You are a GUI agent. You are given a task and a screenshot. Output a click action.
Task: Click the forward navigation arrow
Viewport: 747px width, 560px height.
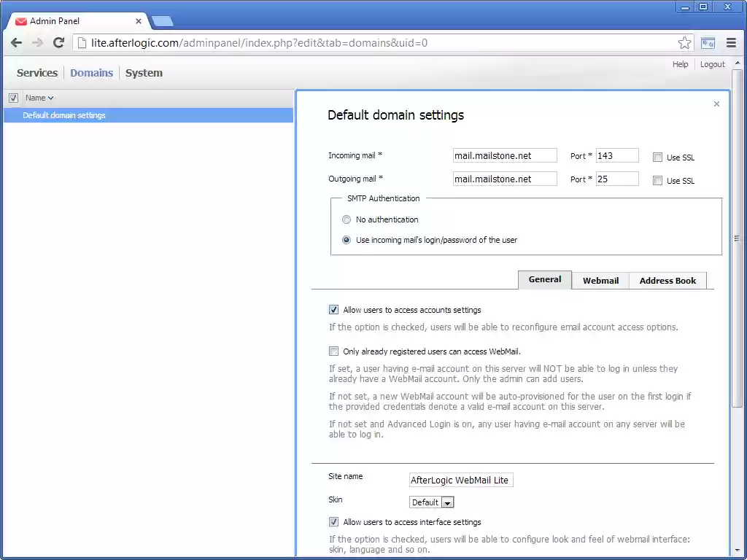click(37, 42)
